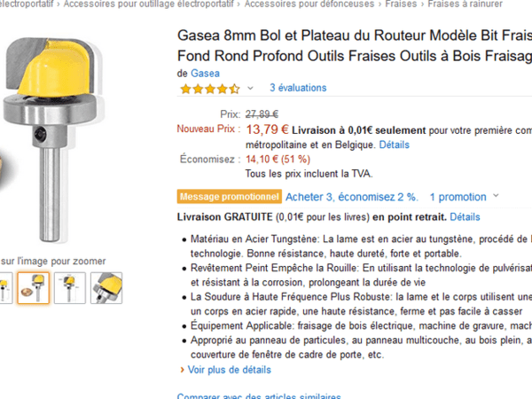
Task: Go to Fraises à rainurer breadcrumb
Action: (x=465, y=4)
